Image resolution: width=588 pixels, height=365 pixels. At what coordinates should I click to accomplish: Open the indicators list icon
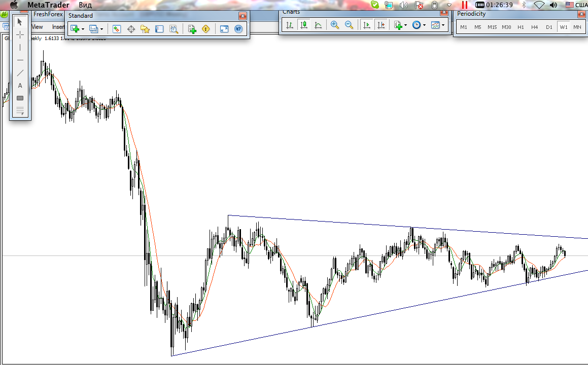[398, 25]
